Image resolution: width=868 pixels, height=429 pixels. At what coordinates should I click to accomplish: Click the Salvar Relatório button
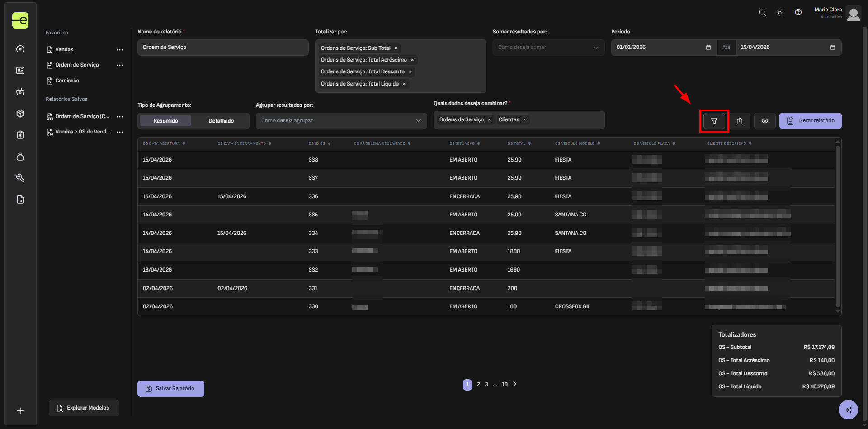pyautogui.click(x=170, y=389)
